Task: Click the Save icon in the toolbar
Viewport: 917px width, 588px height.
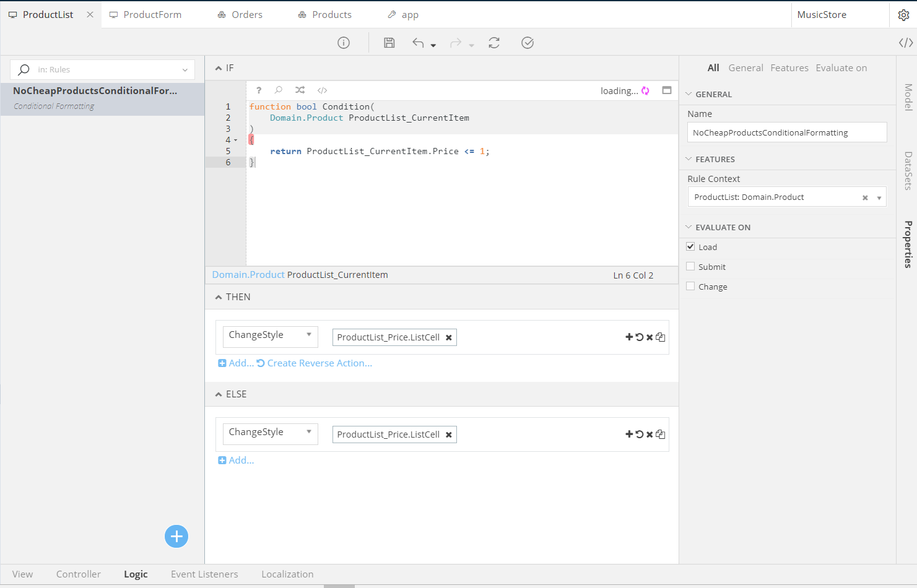Action: [389, 43]
